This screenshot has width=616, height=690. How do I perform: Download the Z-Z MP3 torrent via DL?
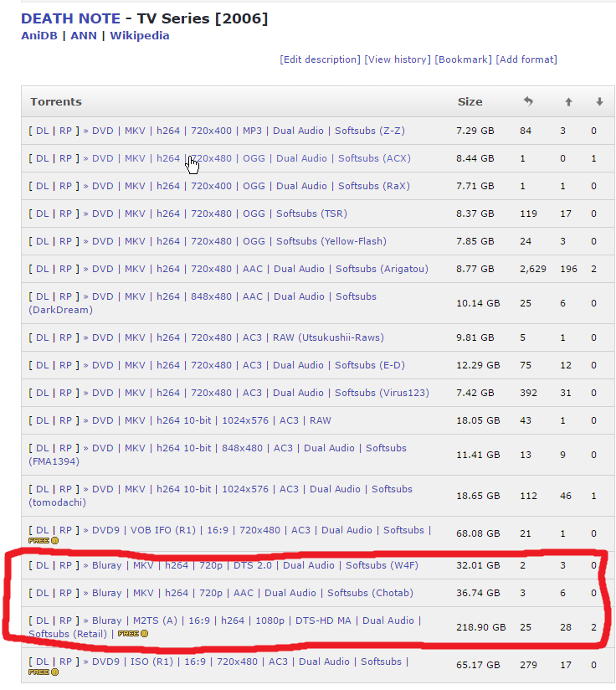[42, 131]
